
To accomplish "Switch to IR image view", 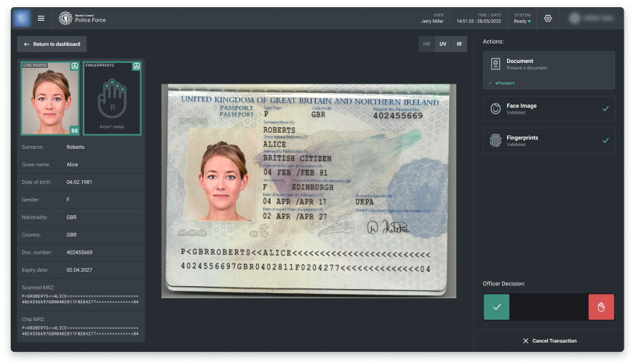I will (458, 44).
